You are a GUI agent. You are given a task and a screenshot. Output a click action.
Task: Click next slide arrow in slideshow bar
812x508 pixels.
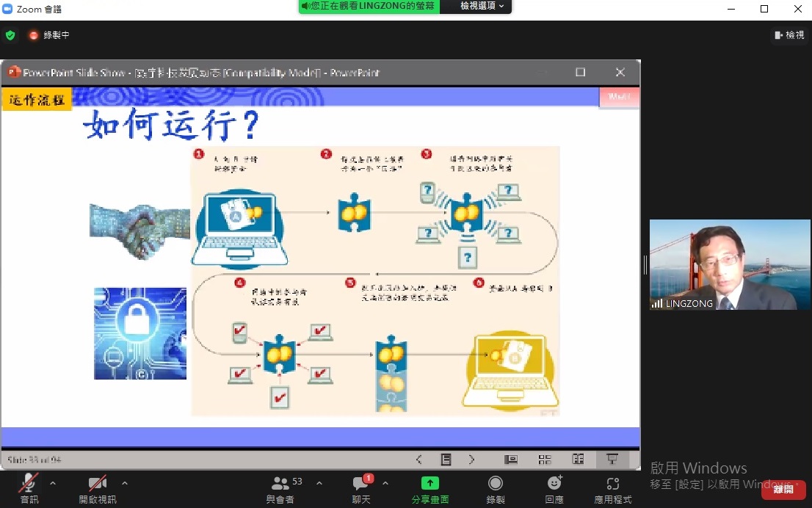pyautogui.click(x=471, y=460)
